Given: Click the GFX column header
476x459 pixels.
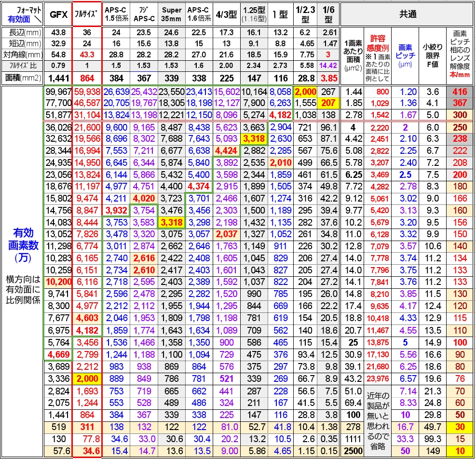Looking at the screenshot, I should (58, 14).
